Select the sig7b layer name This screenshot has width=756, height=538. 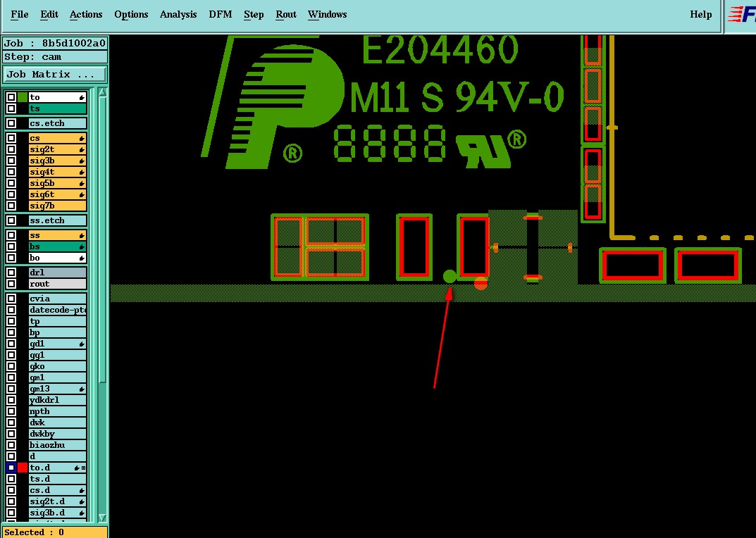(57, 206)
